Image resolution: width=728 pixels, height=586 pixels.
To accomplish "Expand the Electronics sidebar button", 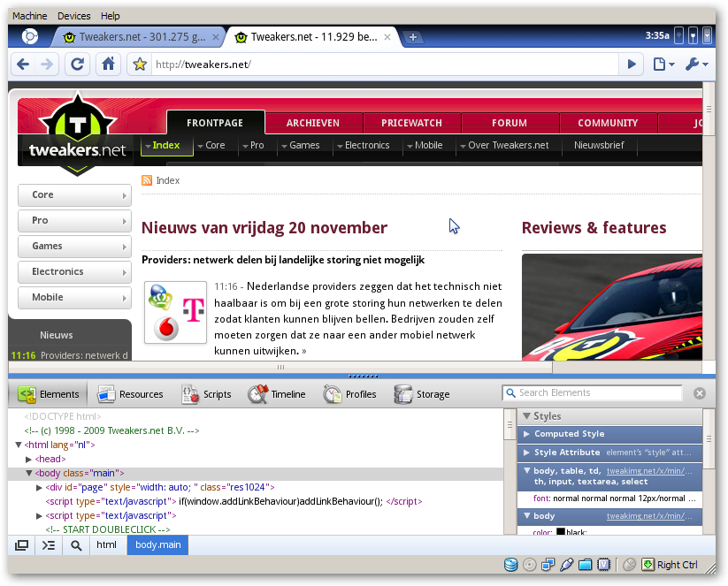I will coord(75,271).
